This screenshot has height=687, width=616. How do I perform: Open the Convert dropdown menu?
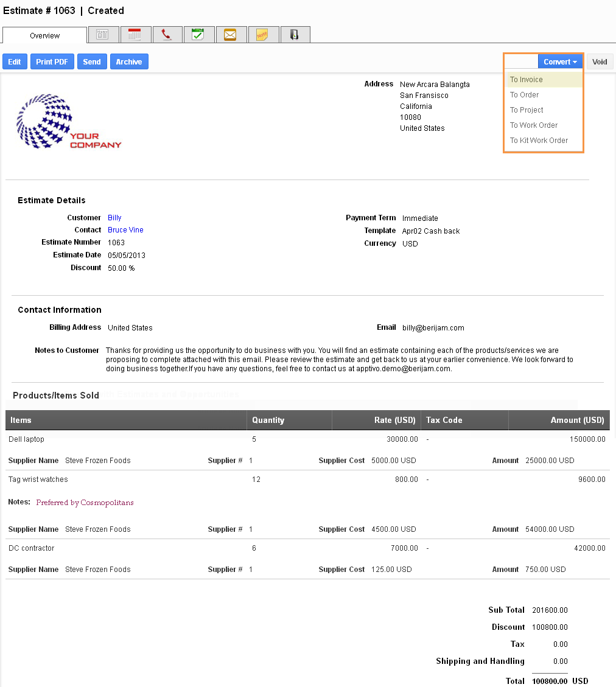pyautogui.click(x=559, y=61)
